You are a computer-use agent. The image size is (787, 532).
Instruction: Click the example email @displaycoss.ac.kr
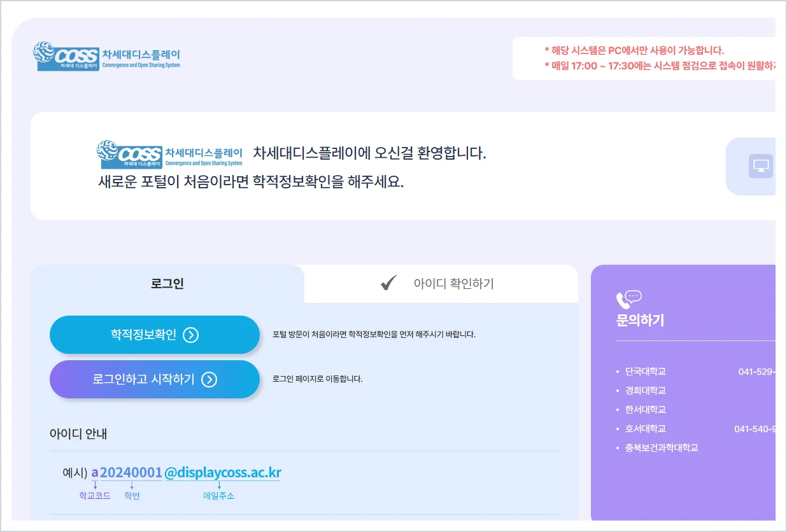223,473
